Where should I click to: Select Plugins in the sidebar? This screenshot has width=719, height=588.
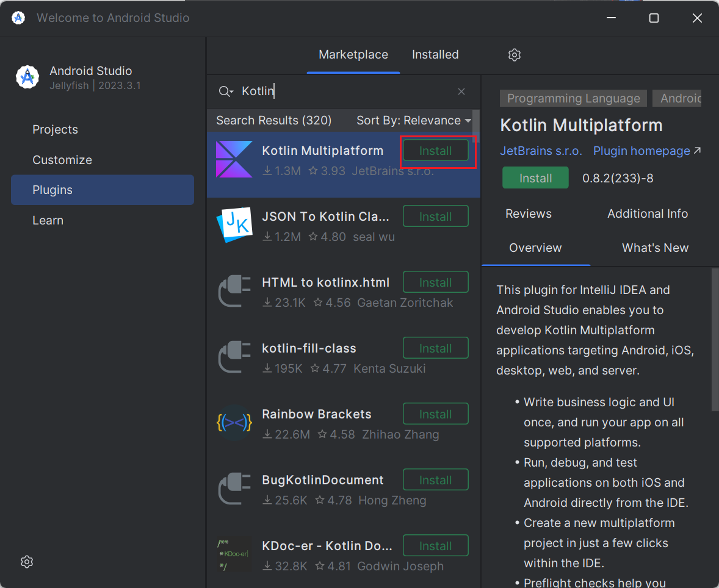(x=103, y=190)
